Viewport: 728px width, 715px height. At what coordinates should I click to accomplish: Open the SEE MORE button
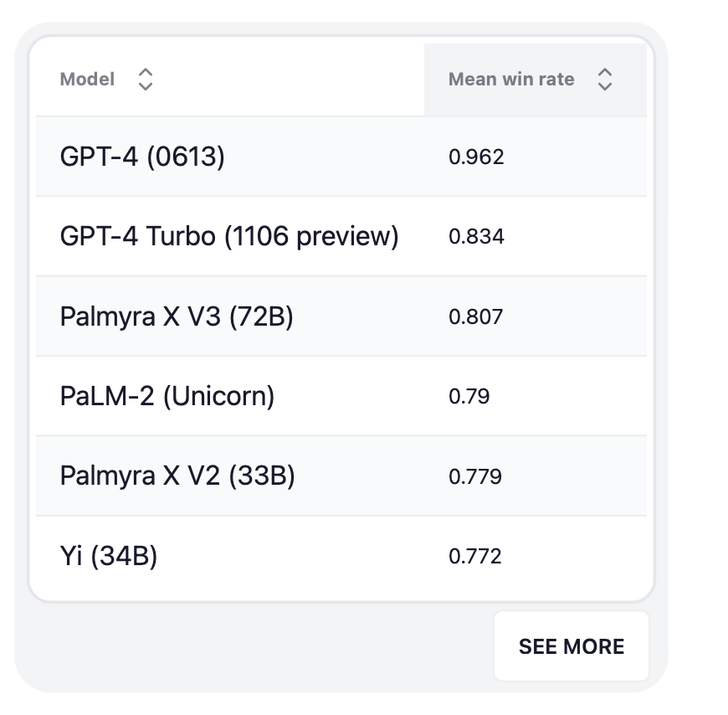coord(571,646)
